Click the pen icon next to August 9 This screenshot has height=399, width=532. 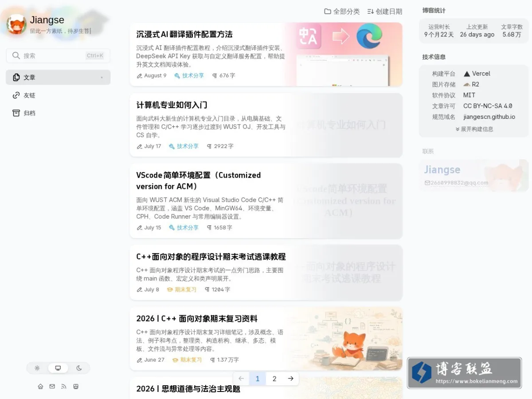point(140,76)
